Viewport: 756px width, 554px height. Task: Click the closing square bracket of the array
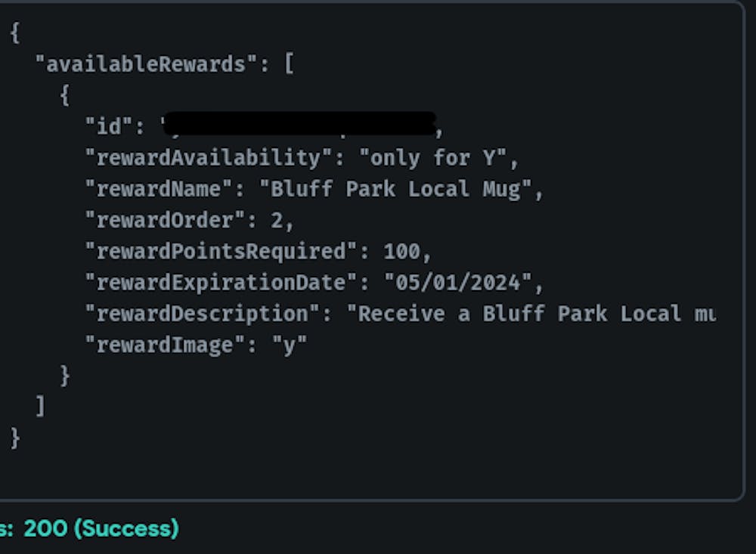[40, 407]
